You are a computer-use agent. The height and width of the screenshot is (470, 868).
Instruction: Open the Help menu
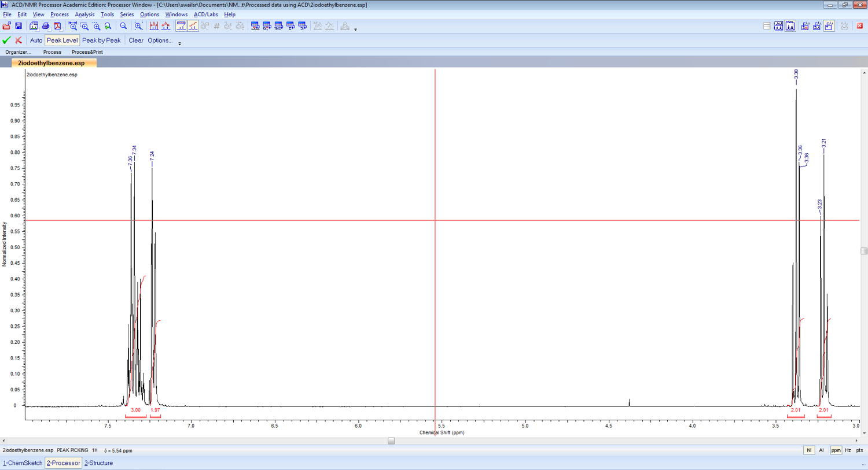click(230, 14)
